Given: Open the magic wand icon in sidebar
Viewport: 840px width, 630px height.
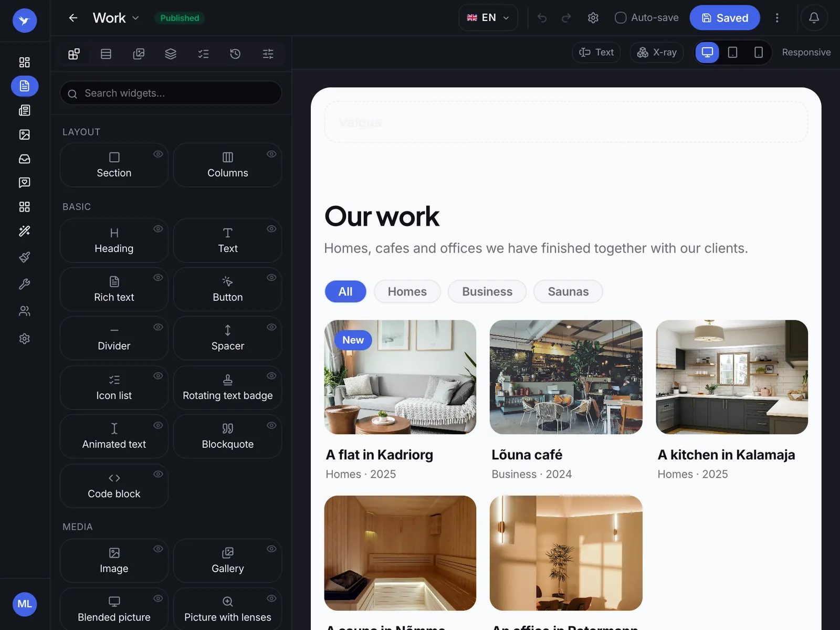Looking at the screenshot, I should coord(25,231).
